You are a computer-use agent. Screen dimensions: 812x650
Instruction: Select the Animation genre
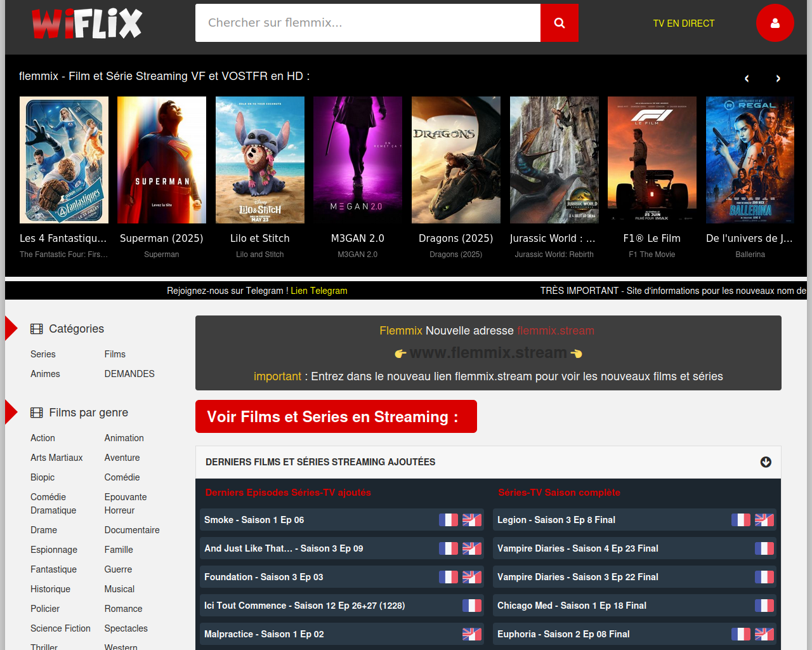tap(124, 438)
